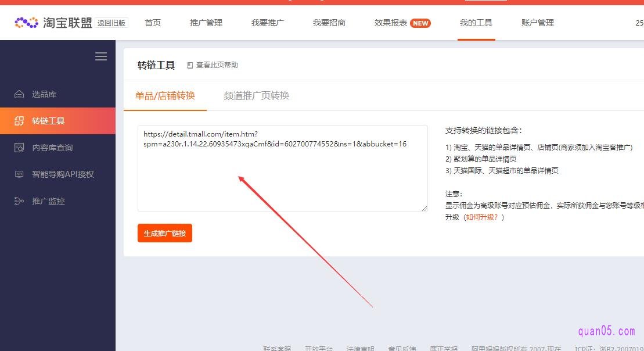The width and height of the screenshot is (644, 351).
Task: Collapse sidebar with the hamburger menu icon
Action: 101,56
